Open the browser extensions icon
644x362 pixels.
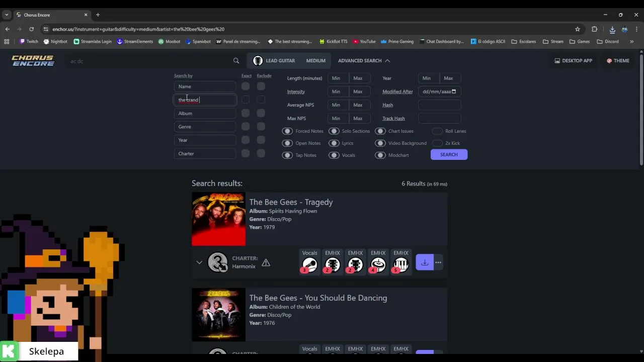point(594,29)
